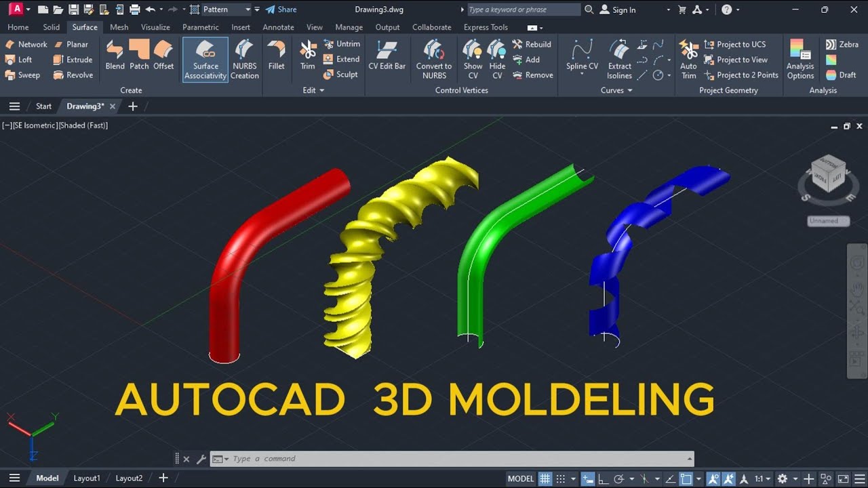Run the Auto Trim tool
The height and width of the screenshot is (488, 868).
(x=688, y=60)
